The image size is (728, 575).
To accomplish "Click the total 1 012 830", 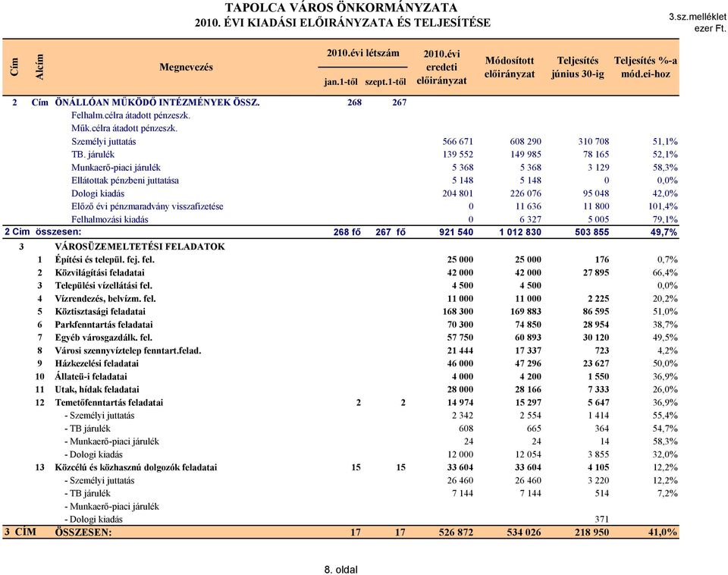I will pyautogui.click(x=520, y=232).
